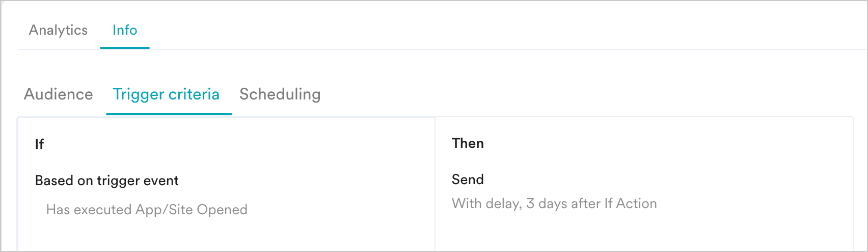This screenshot has width=868, height=252.
Task: Select the "Based on trigger event" label
Action: pos(107,181)
